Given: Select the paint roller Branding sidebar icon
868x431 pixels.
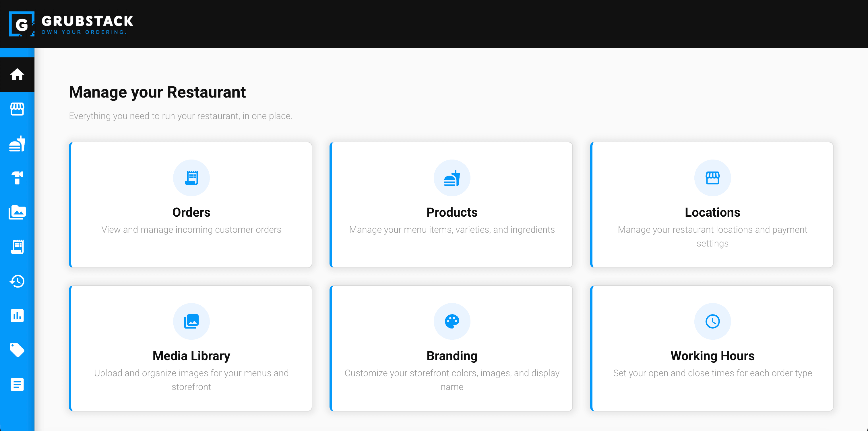Looking at the screenshot, I should pos(17,178).
